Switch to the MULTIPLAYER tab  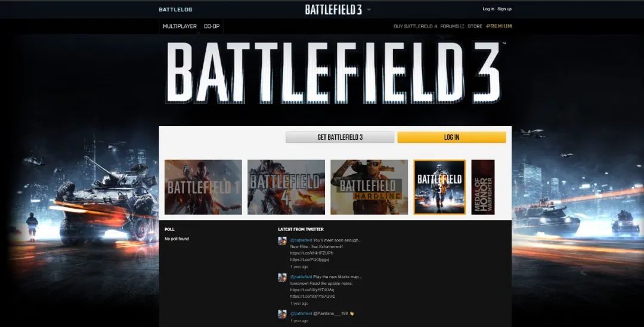tap(179, 26)
